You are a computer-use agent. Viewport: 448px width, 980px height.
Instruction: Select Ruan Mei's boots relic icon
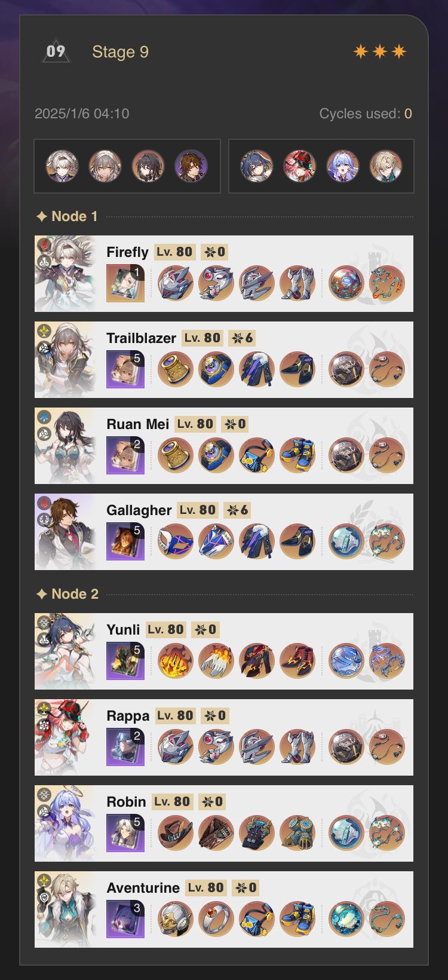tap(297, 455)
